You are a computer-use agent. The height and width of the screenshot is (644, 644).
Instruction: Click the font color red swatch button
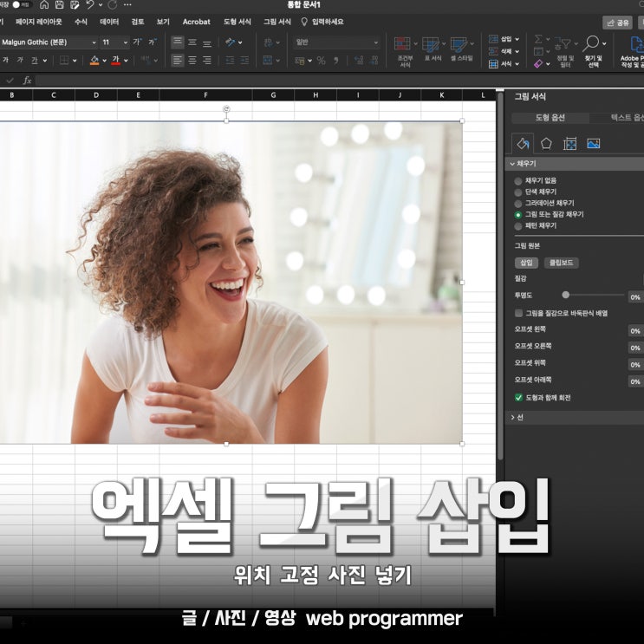[x=116, y=61]
